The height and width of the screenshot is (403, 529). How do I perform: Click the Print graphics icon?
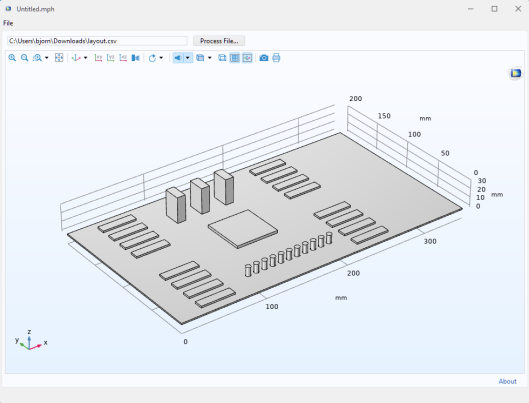276,58
